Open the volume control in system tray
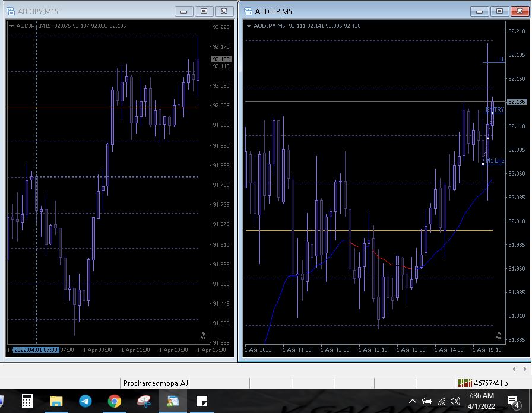The width and height of the screenshot is (532, 413). [455, 401]
